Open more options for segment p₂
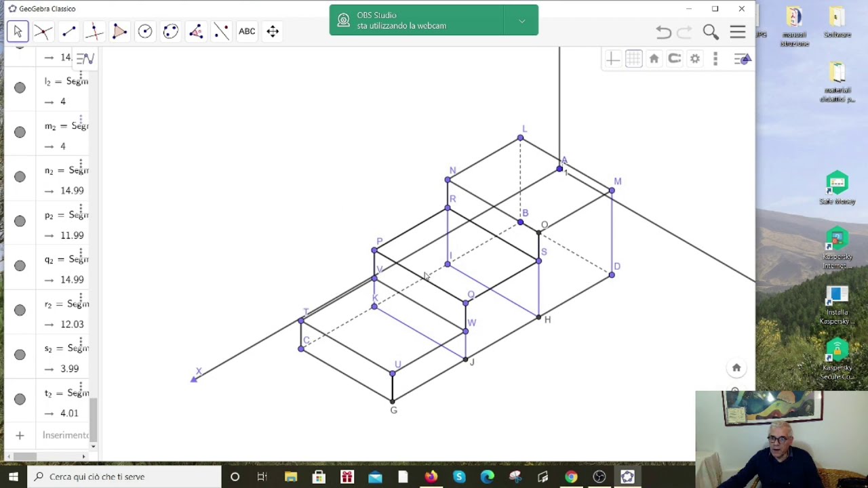 point(81,210)
